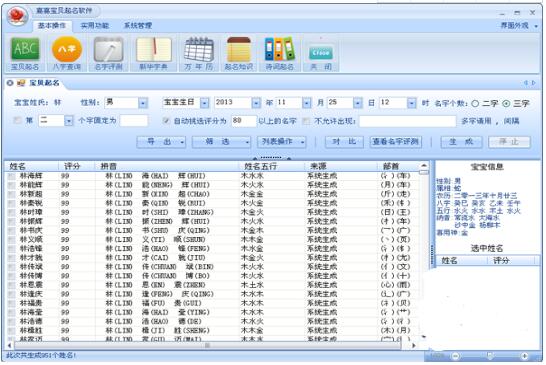The height and width of the screenshot is (365, 546).
Task: Select the 二字 radio option
Action: pyautogui.click(x=475, y=103)
